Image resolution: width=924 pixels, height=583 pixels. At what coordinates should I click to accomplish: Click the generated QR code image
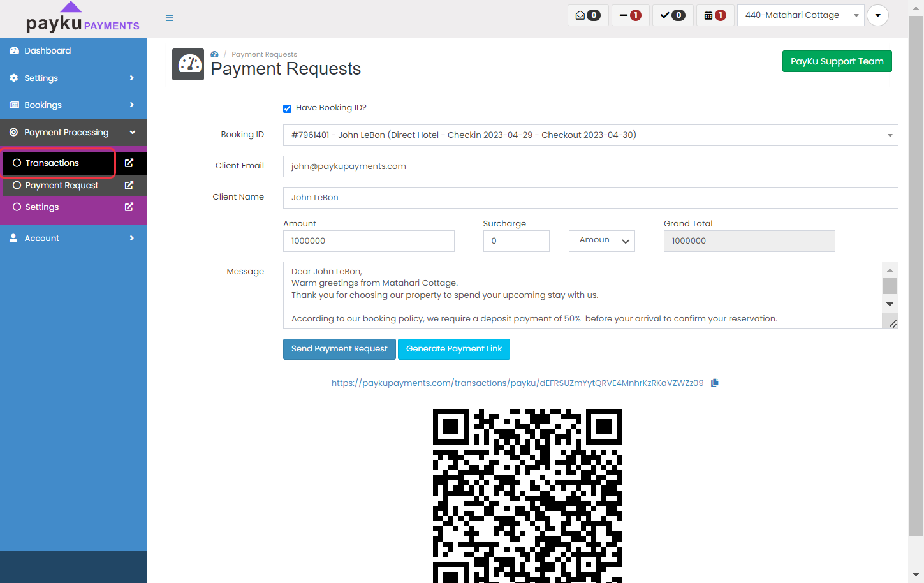(527, 496)
